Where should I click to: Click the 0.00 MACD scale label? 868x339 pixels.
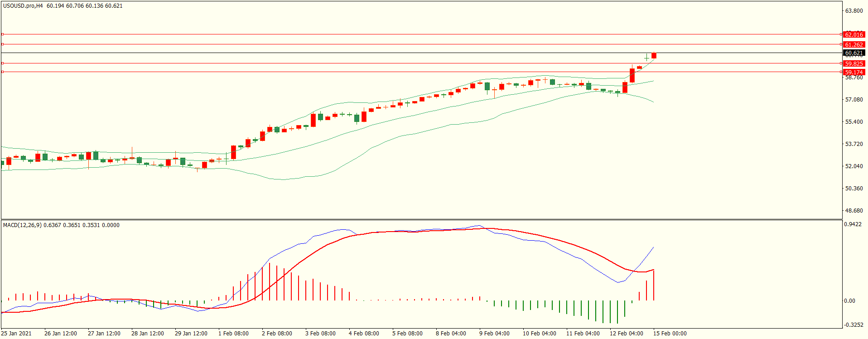[x=850, y=301]
